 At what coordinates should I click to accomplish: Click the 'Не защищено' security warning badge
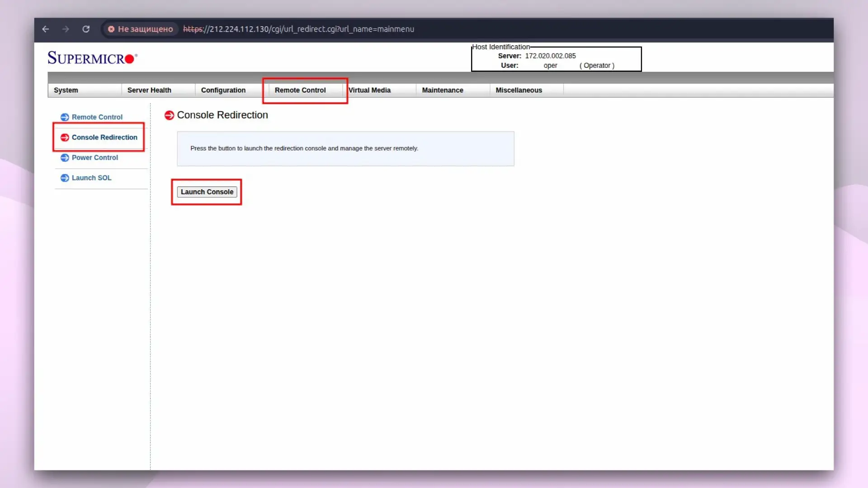[140, 29]
